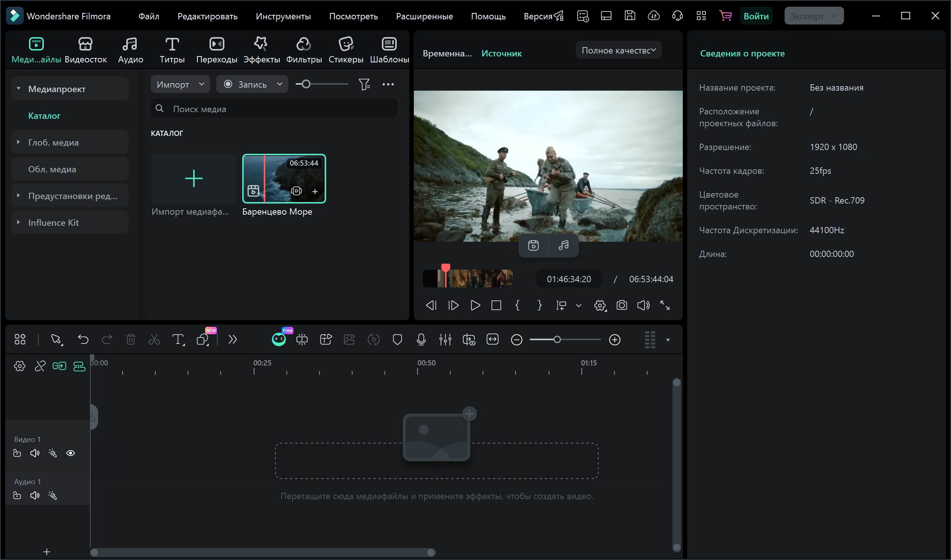The width and height of the screenshot is (951, 560).
Task: Open the audio mixer icon
Action: 445,340
